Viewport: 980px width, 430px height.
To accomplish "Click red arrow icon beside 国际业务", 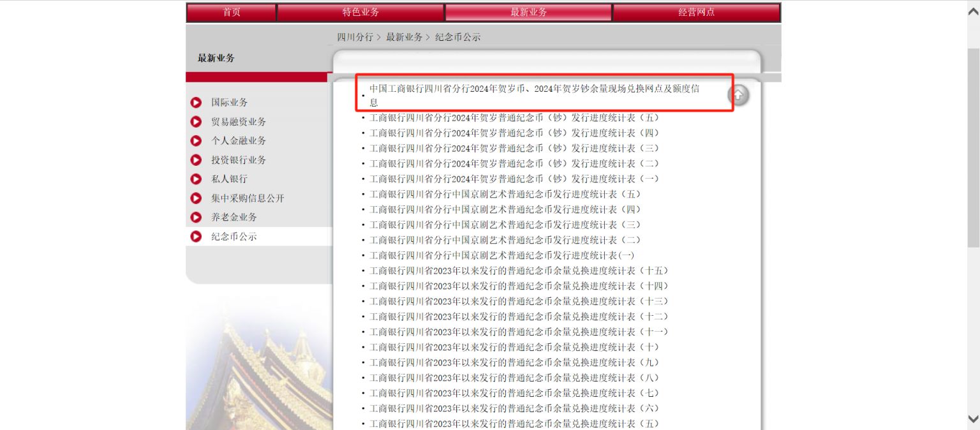I will click(x=197, y=103).
